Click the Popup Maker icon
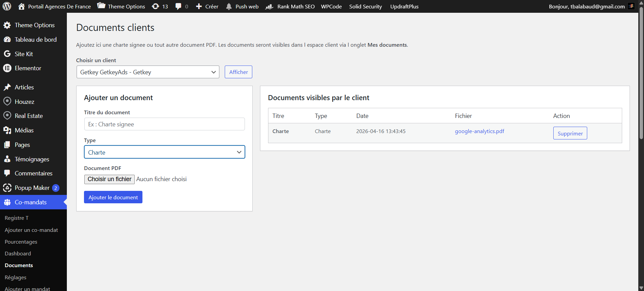Image resolution: width=644 pixels, height=291 pixels. (x=7, y=188)
